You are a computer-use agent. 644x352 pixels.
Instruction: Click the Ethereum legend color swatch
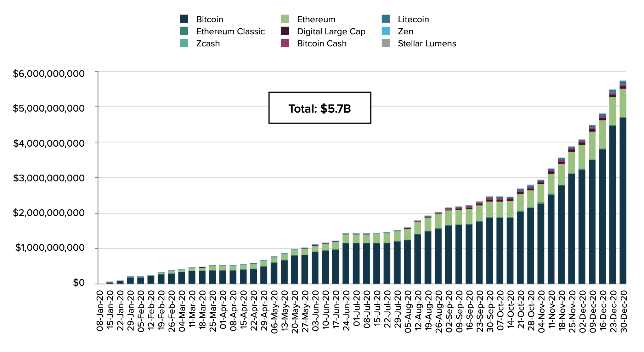pyautogui.click(x=285, y=19)
